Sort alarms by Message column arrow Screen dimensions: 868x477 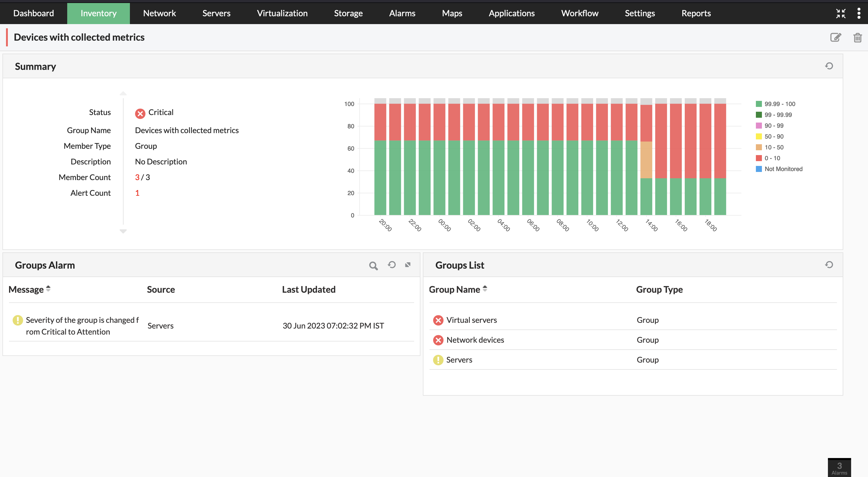48,289
